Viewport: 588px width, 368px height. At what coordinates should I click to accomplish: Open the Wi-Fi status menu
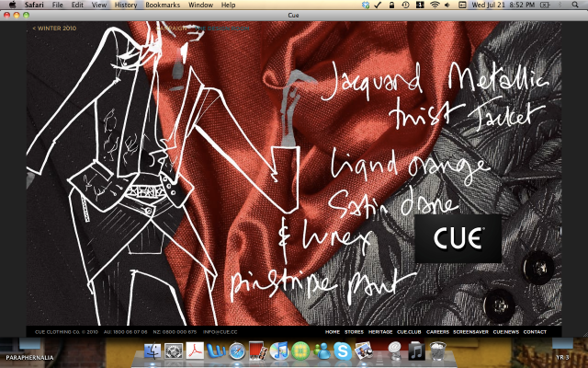tap(435, 5)
